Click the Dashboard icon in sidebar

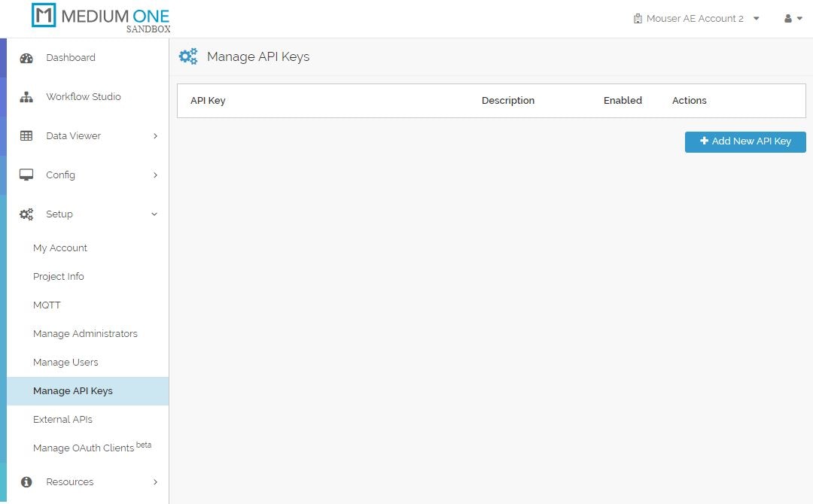[27, 57]
